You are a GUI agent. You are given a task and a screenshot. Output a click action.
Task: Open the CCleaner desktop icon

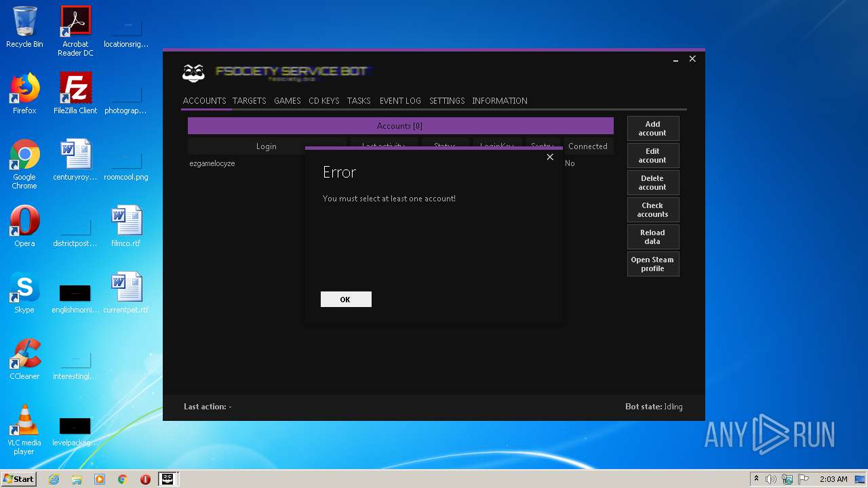click(x=24, y=359)
